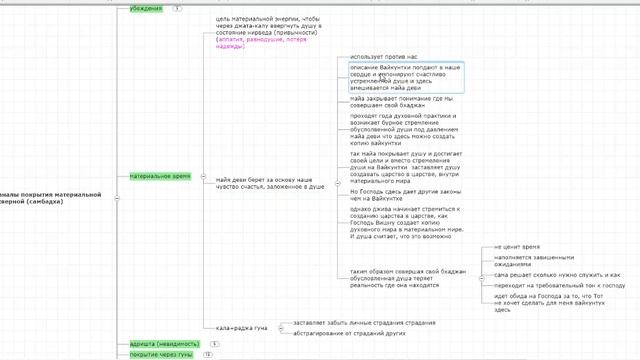Select the green материальное время node

(160, 176)
